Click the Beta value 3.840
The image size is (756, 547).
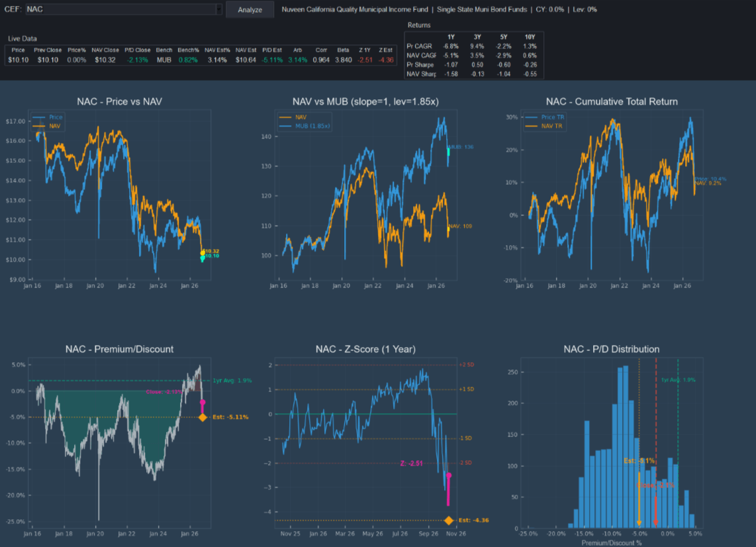coord(344,60)
